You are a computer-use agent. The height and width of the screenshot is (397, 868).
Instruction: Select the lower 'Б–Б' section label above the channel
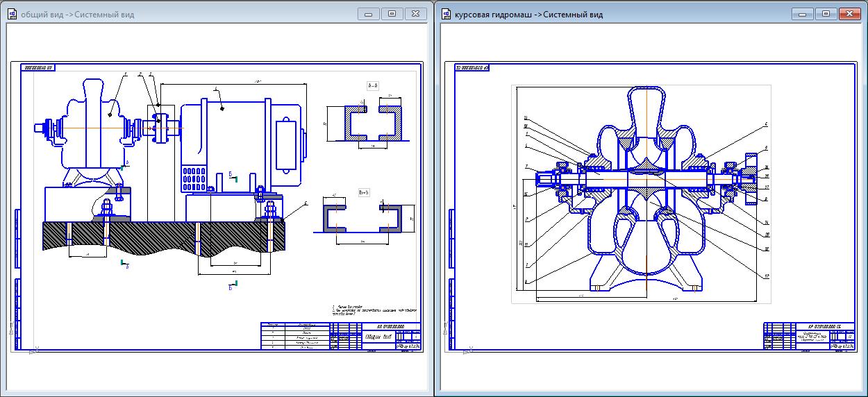click(364, 192)
